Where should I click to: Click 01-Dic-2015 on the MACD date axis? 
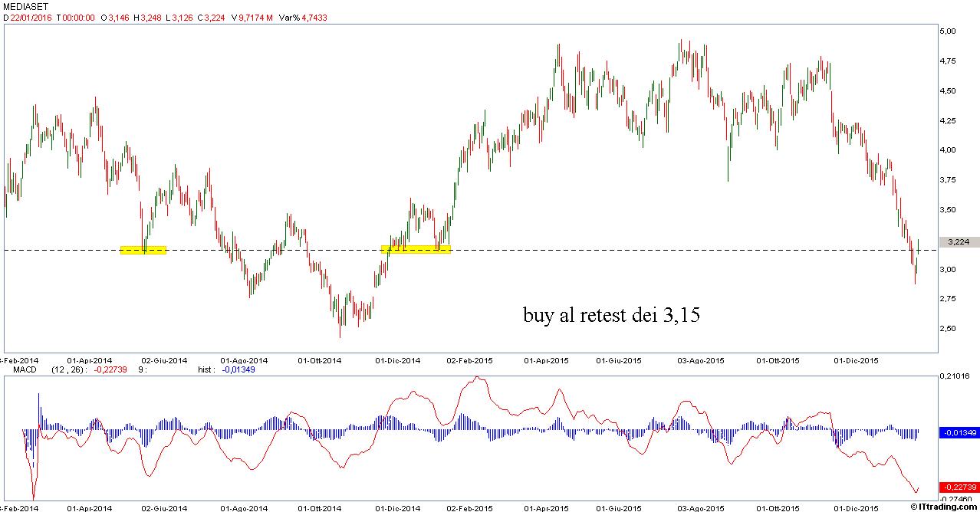click(856, 507)
